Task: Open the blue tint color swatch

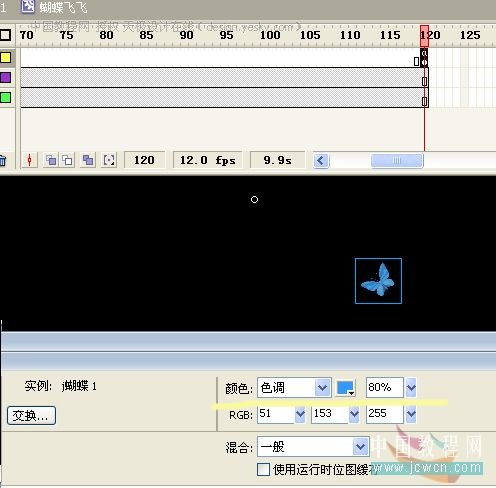Action: tap(345, 388)
